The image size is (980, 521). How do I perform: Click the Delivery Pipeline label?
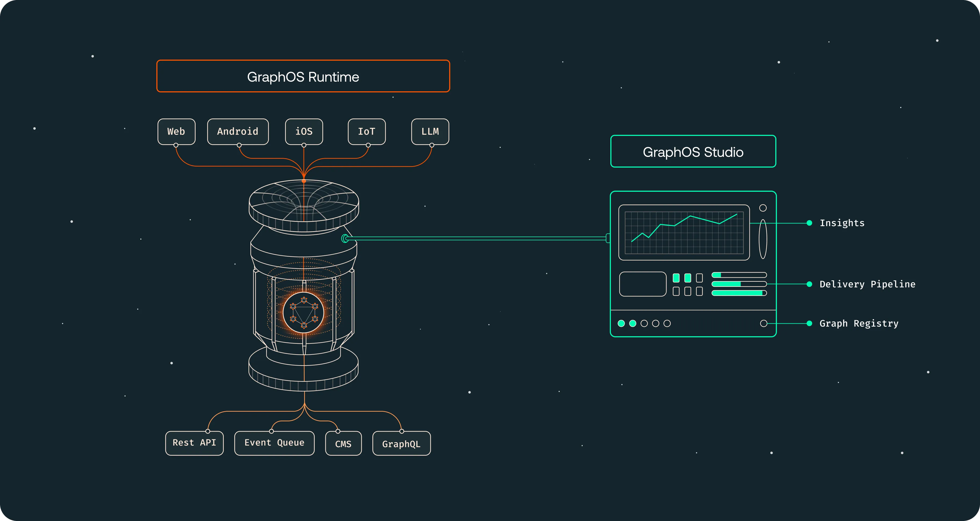coord(867,284)
